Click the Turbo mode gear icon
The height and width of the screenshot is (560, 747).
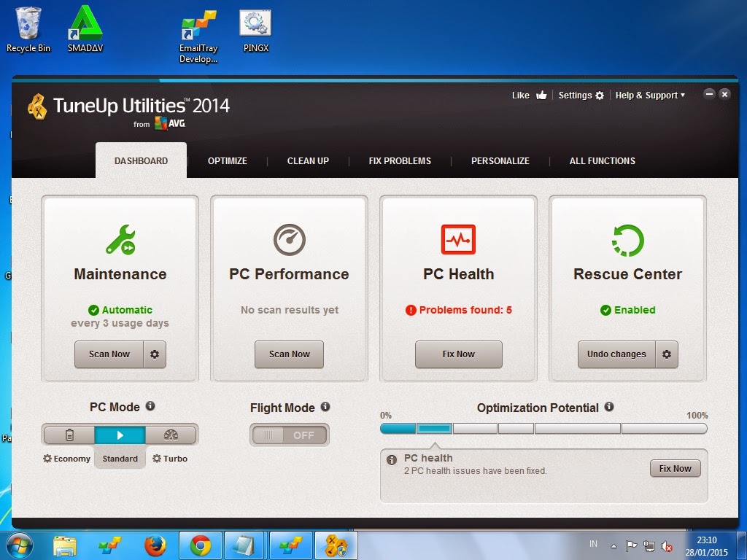pos(157,459)
